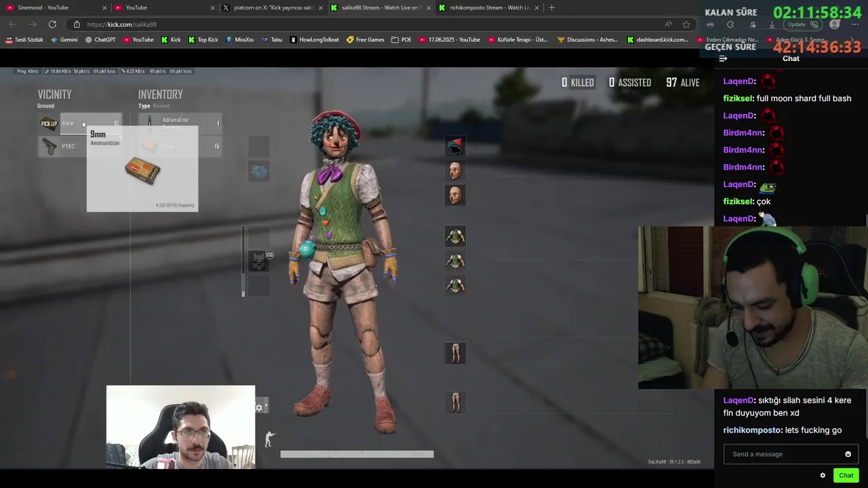Screen dimensions: 868x488
Task: Click the blue item slot beside inventory
Action: (258, 171)
